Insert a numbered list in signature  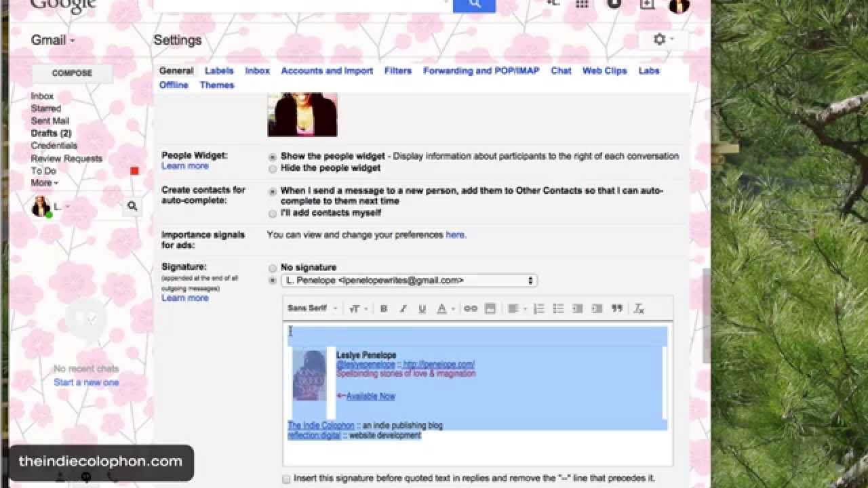click(x=539, y=308)
